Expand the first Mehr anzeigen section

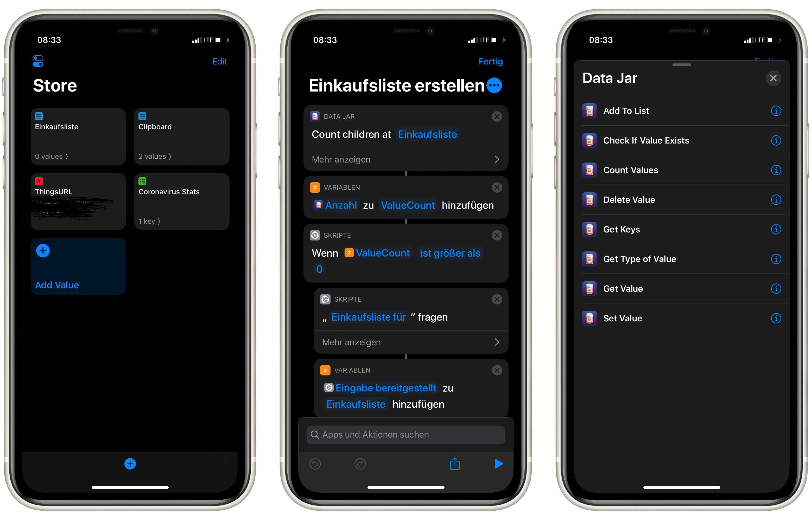(404, 157)
